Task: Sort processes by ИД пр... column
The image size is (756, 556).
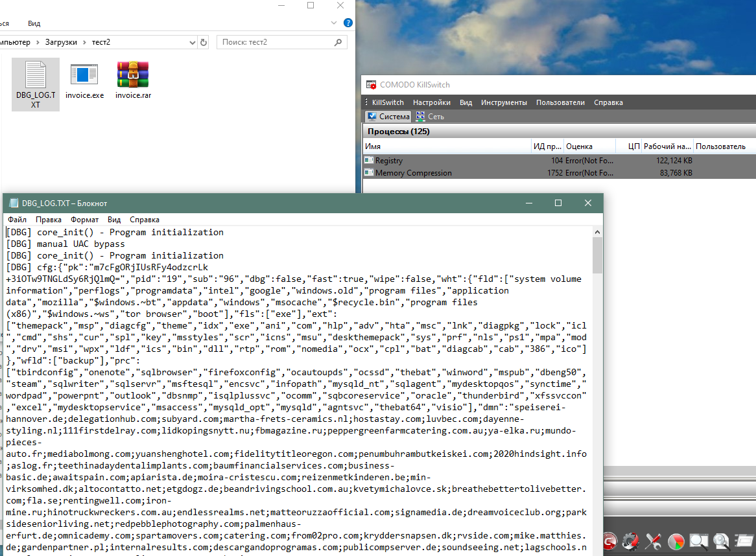Action: tap(547, 146)
